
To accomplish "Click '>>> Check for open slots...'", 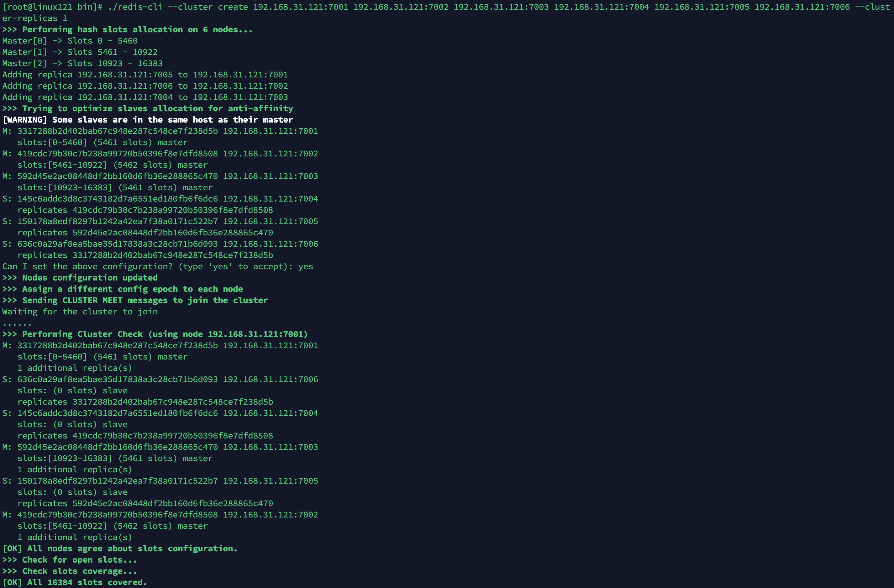I will pos(70,560).
